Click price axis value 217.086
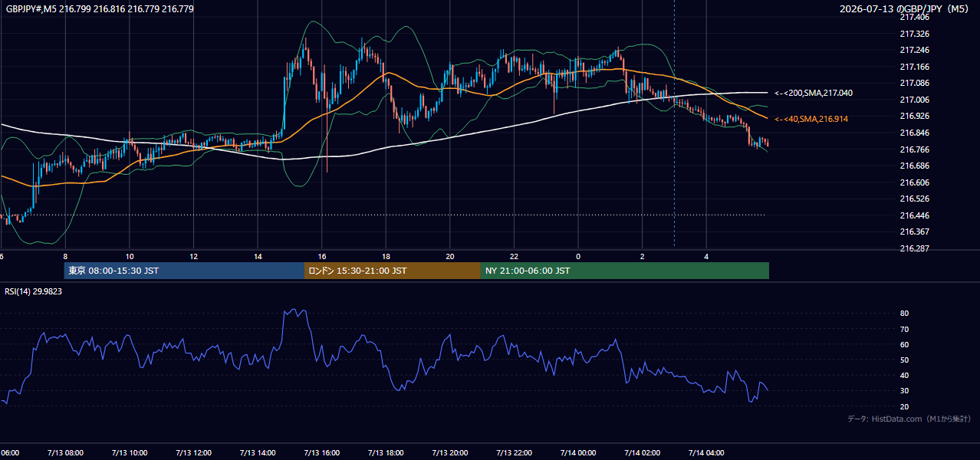 click(914, 83)
